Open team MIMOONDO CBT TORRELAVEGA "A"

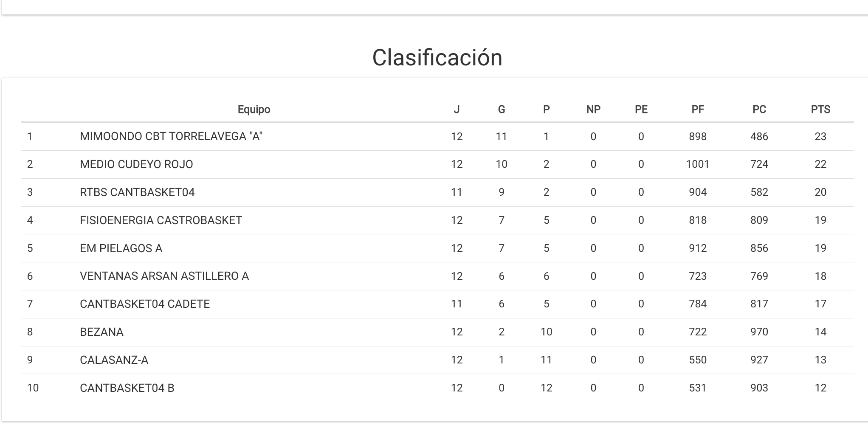tap(171, 136)
